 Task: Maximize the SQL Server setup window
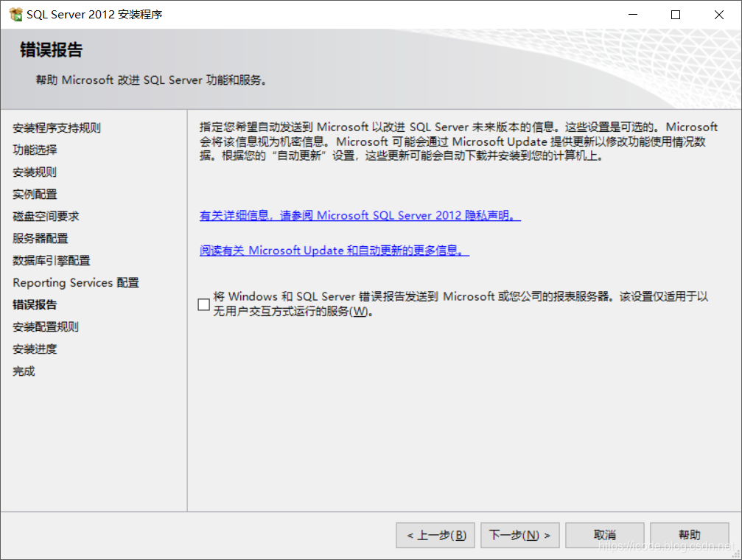676,15
